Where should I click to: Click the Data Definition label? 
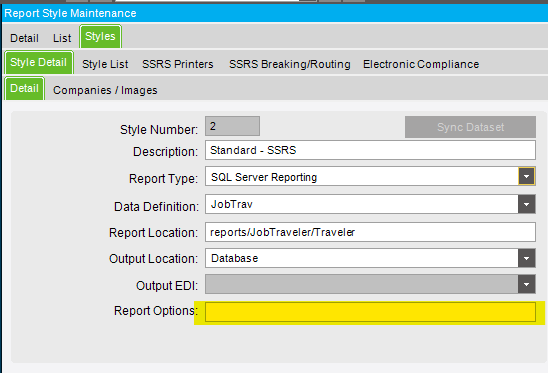point(156,207)
